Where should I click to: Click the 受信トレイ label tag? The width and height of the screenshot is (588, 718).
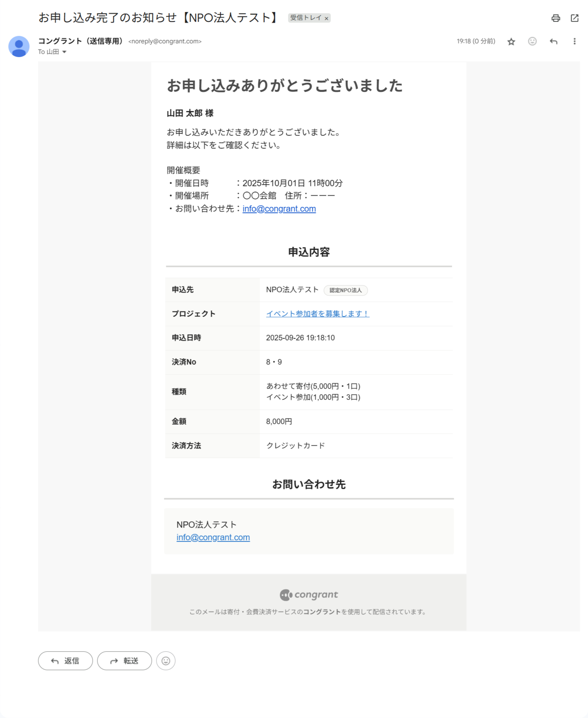pos(305,18)
